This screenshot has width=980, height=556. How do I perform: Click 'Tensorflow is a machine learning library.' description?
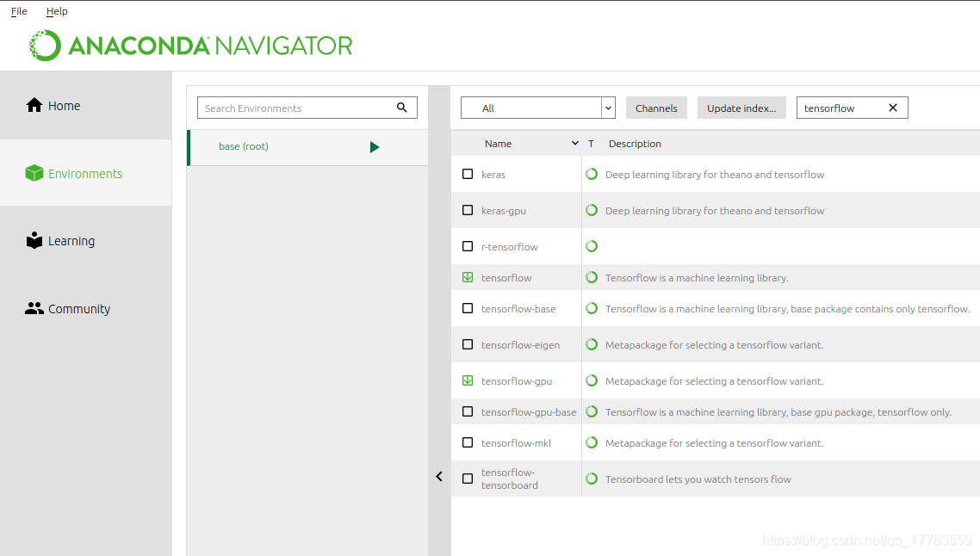697,278
